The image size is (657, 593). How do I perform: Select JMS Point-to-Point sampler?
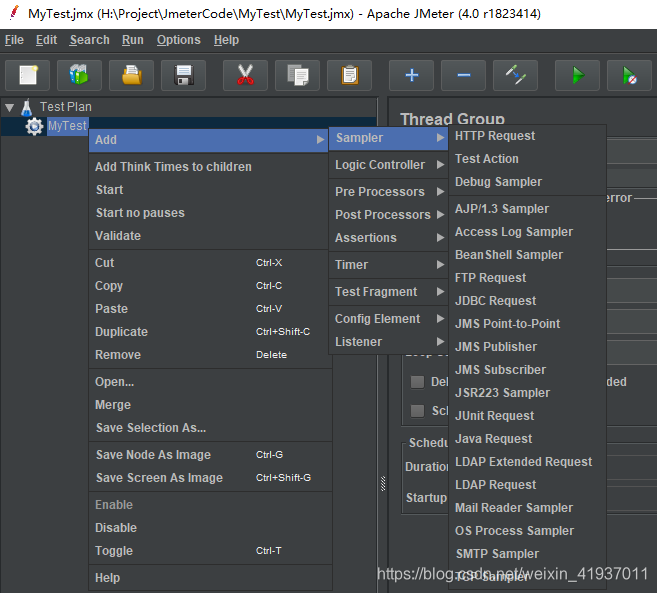point(528,324)
